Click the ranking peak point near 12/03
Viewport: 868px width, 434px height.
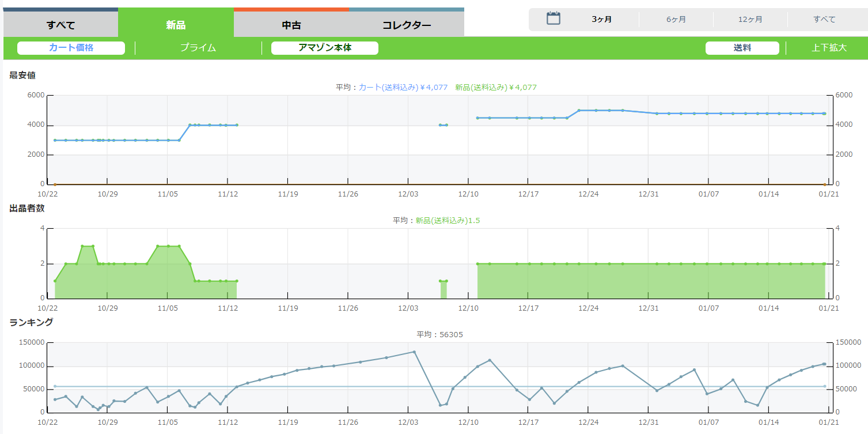tap(414, 352)
